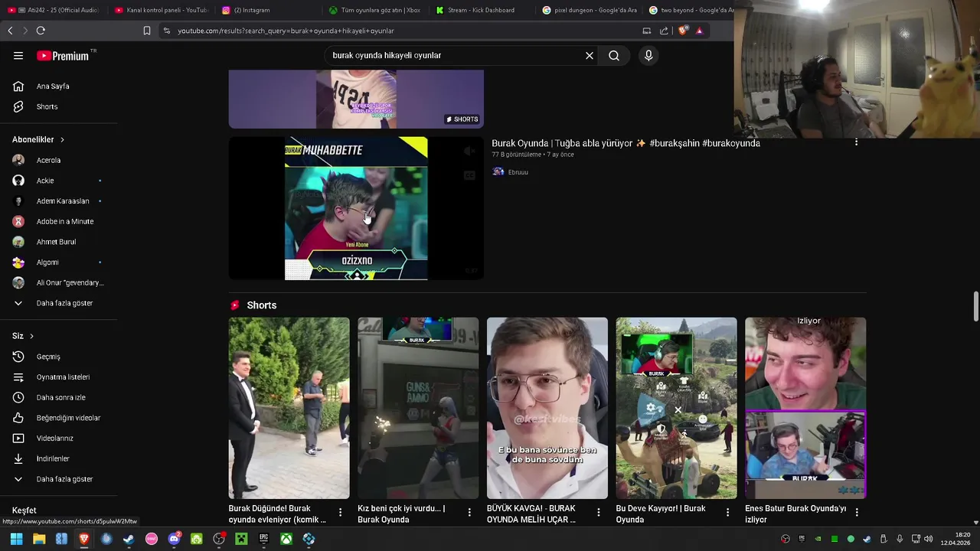Open Minecraft from the taskbar
The height and width of the screenshot is (551, 980).
tap(241, 539)
